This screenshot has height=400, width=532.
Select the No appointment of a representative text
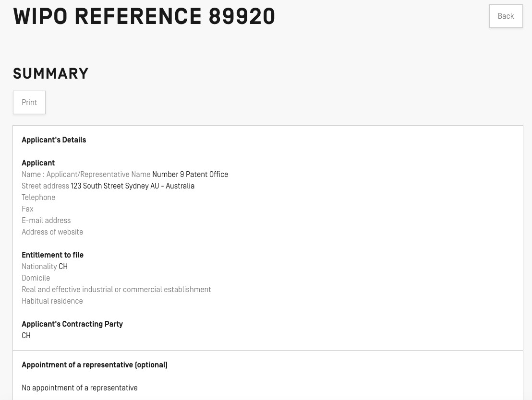[x=80, y=388]
